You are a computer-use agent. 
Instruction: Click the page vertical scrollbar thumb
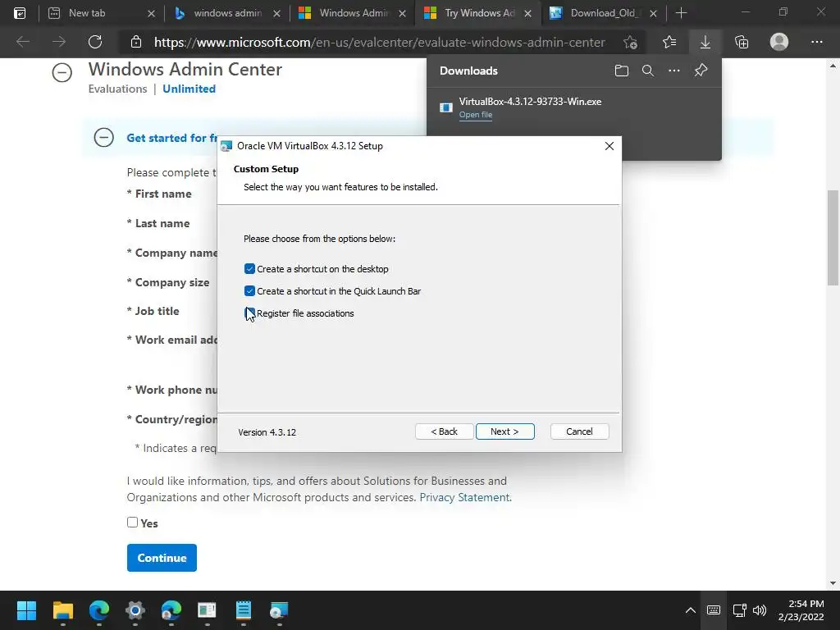(833, 238)
